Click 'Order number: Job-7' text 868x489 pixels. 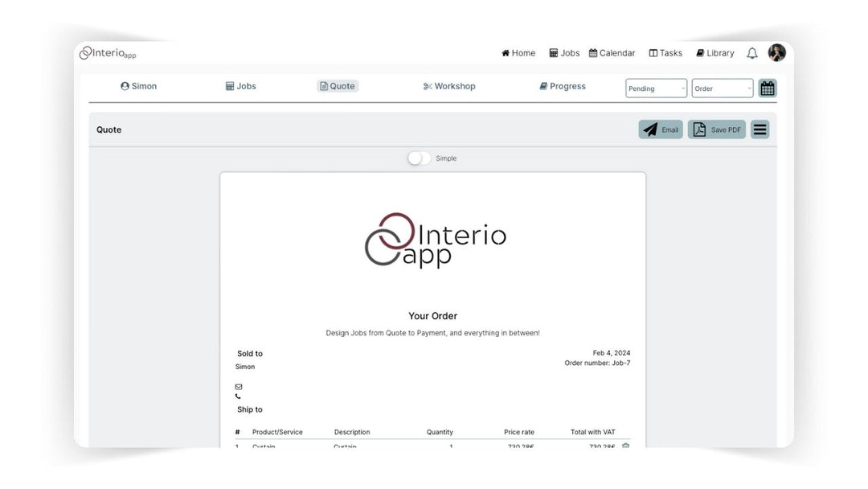click(x=597, y=363)
